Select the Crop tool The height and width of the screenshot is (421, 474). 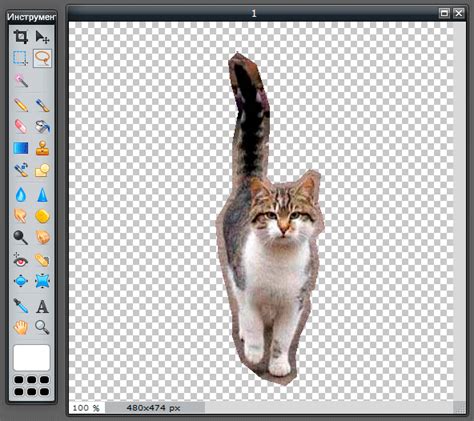[21, 37]
